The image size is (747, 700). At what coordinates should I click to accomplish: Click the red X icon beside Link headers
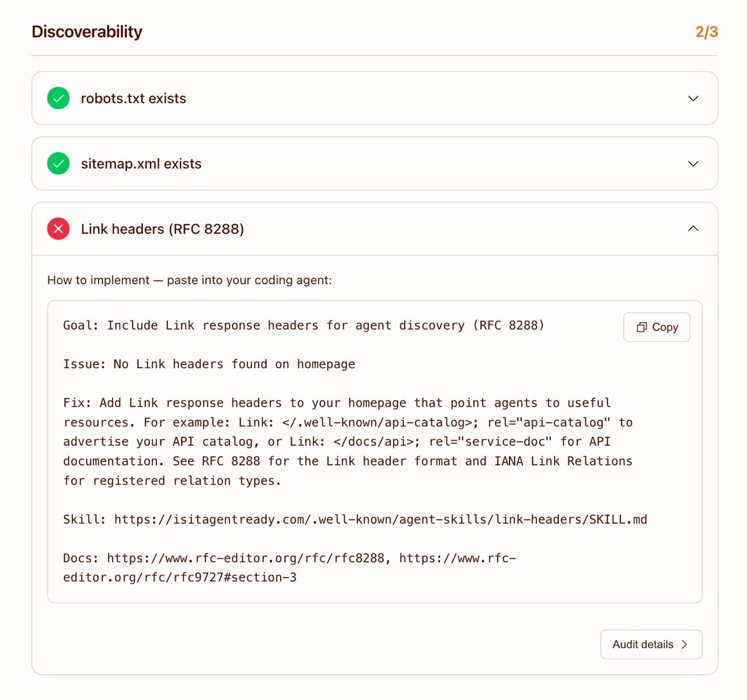(x=58, y=229)
